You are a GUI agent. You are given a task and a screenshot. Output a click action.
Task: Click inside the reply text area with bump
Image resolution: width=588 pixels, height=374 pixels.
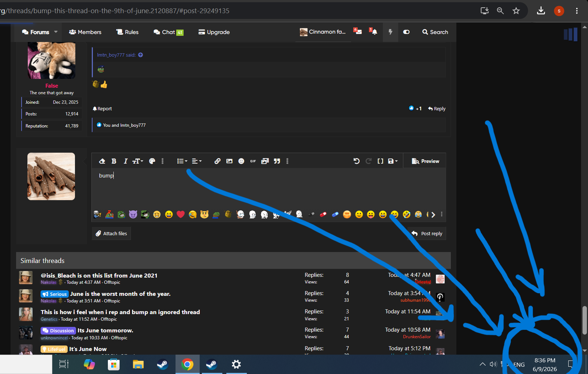[269, 188]
